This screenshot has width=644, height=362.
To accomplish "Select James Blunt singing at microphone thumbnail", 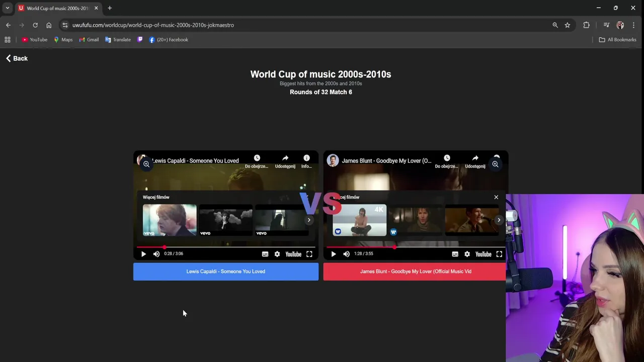I will [472, 220].
